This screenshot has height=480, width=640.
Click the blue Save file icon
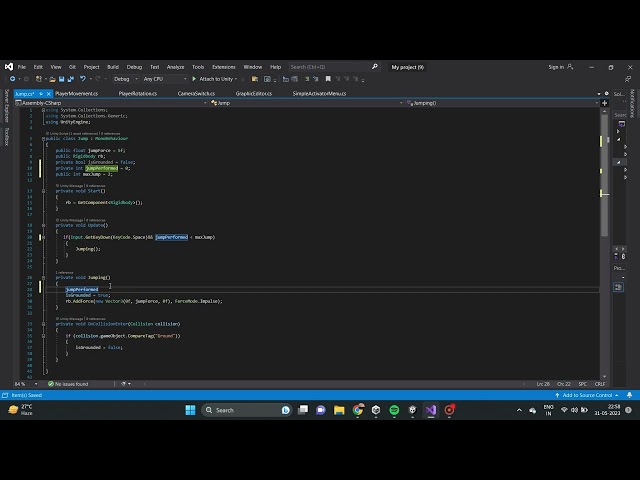click(x=61, y=79)
